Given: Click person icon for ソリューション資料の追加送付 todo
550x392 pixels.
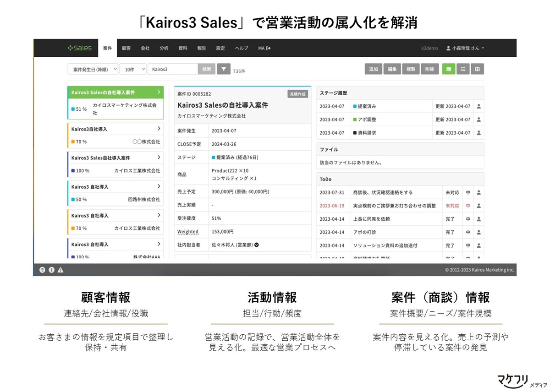Looking at the screenshot, I should click(479, 245).
